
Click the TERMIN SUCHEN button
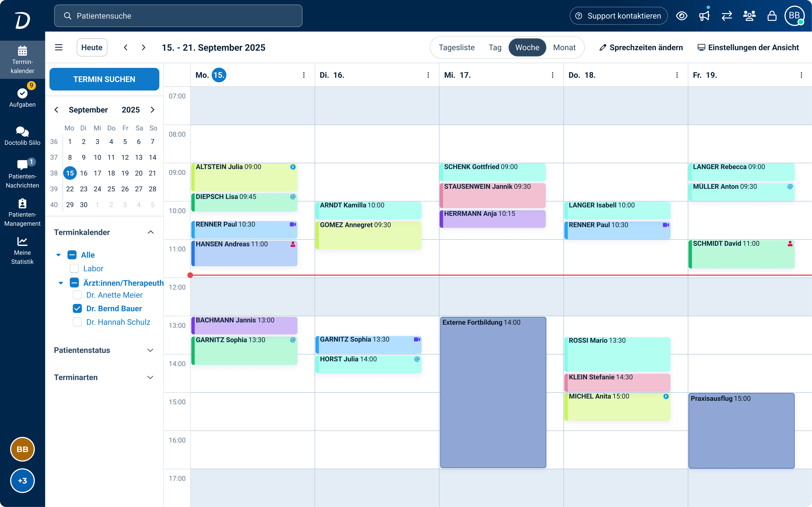pos(104,79)
